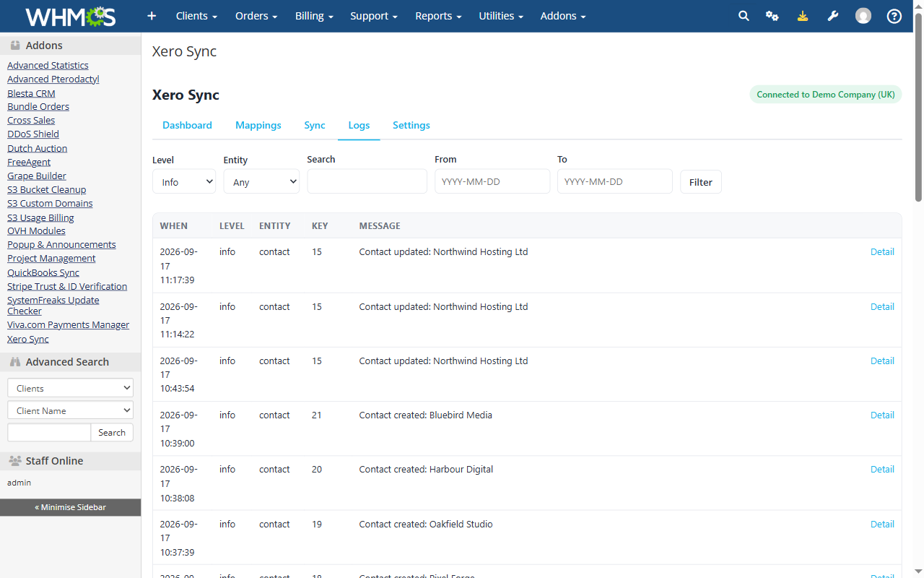Image resolution: width=924 pixels, height=578 pixels.
Task: Click the From date field
Action: tap(492, 181)
